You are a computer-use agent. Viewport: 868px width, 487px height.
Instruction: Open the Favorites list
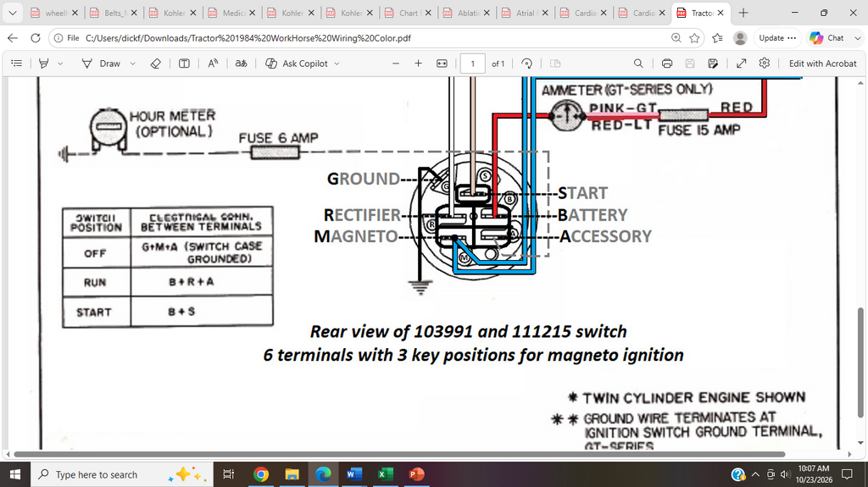coord(717,38)
